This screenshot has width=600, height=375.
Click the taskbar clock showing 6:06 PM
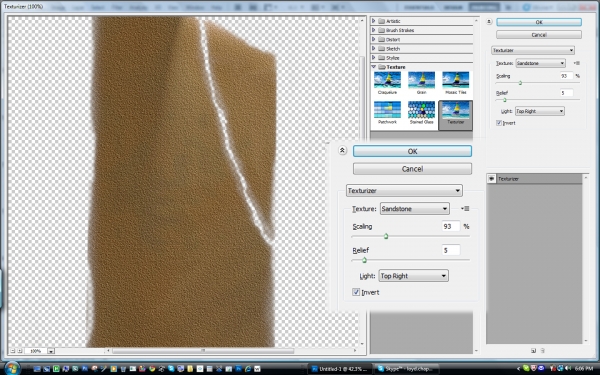[x=584, y=368]
